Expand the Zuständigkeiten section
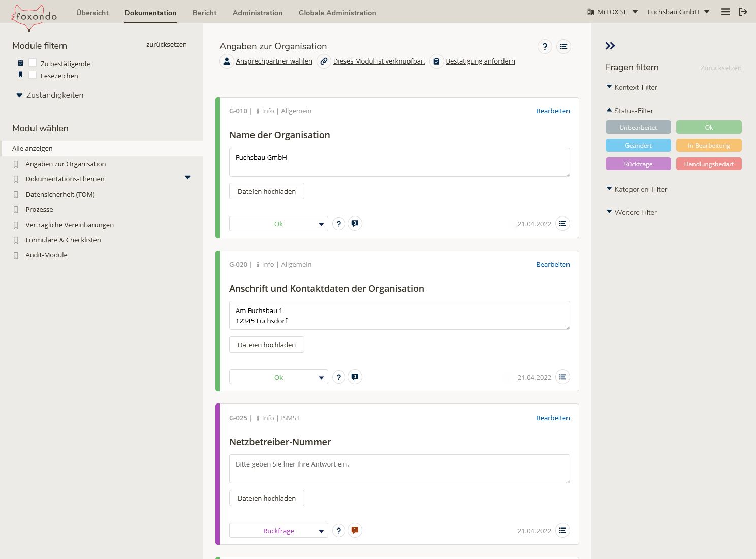Viewport: 756px width, 559px height. [49, 95]
